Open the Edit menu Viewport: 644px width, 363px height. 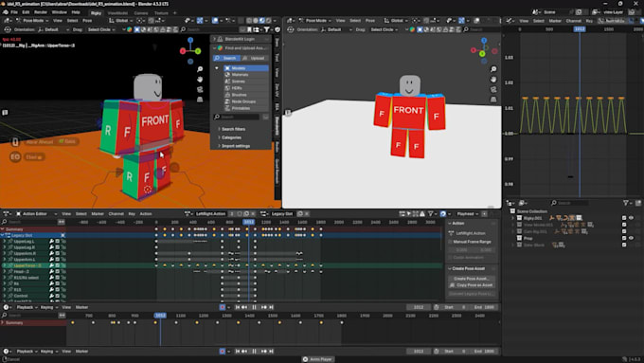[26, 12]
